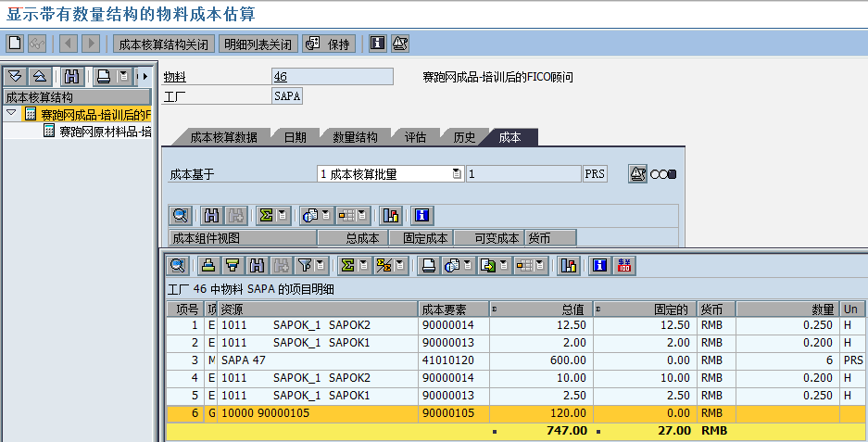This screenshot has width=868, height=442.
Task: Click print icon in itemization toolbar
Action: click(428, 266)
